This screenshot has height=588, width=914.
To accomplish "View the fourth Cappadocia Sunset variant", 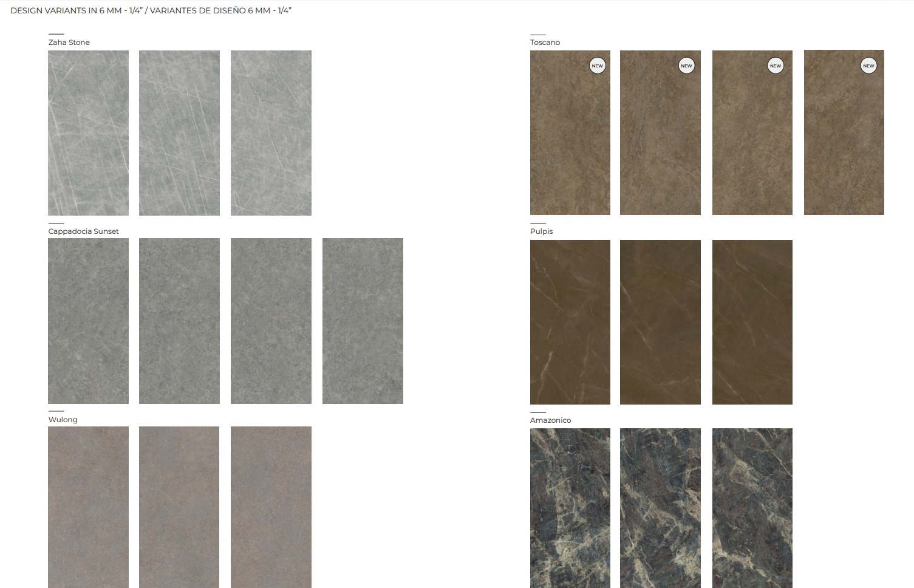I will (363, 321).
